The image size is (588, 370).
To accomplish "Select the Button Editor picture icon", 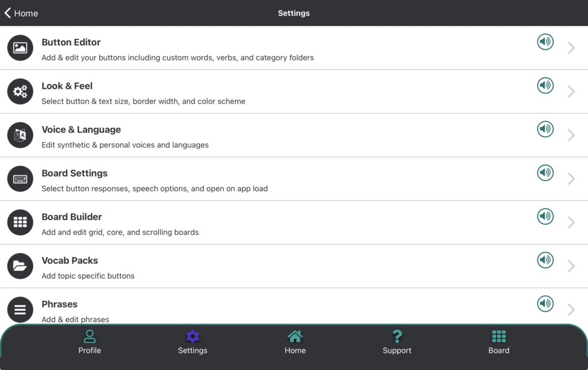I will pos(20,48).
